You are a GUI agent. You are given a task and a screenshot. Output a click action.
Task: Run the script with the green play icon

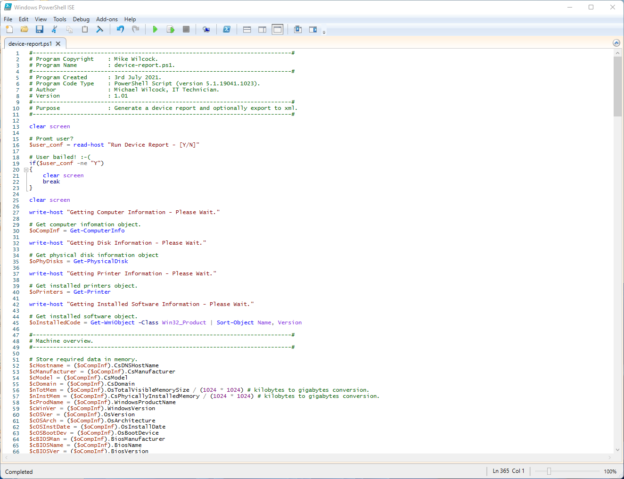155,30
